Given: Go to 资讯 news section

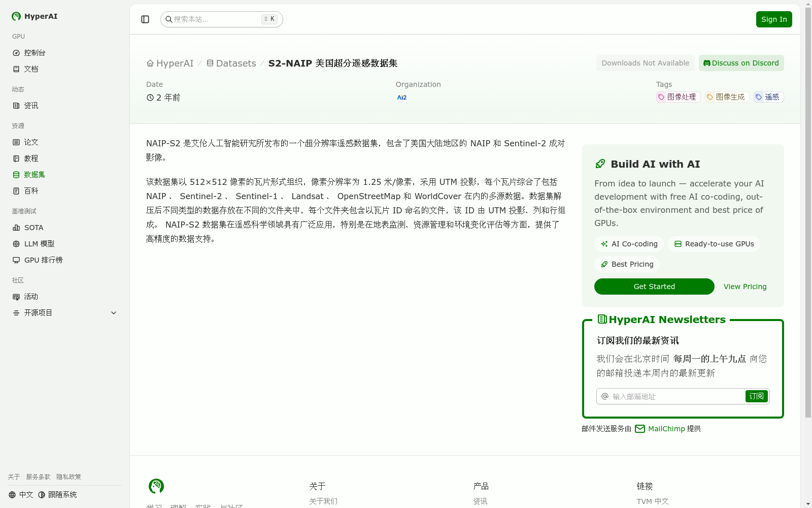Looking at the screenshot, I should pyautogui.click(x=64, y=106).
